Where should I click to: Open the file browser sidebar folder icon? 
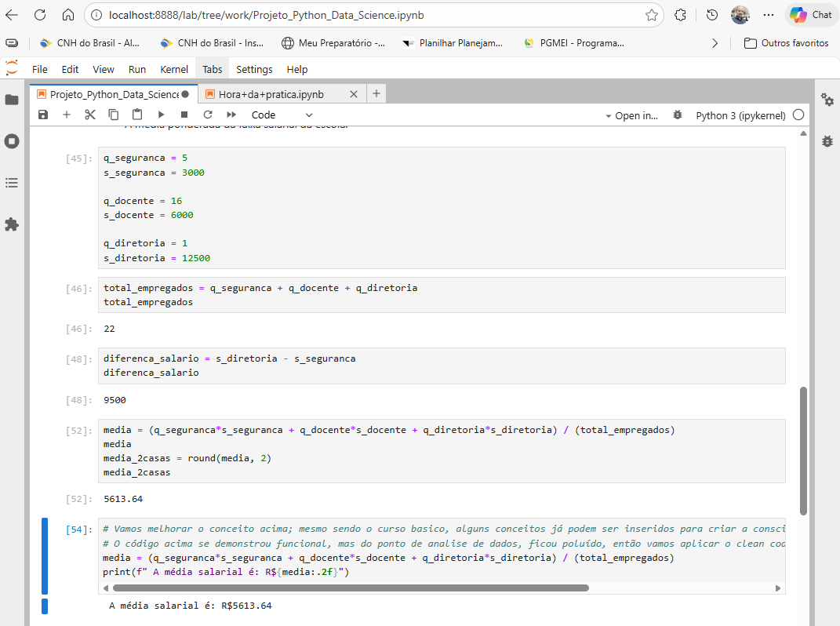[12, 100]
